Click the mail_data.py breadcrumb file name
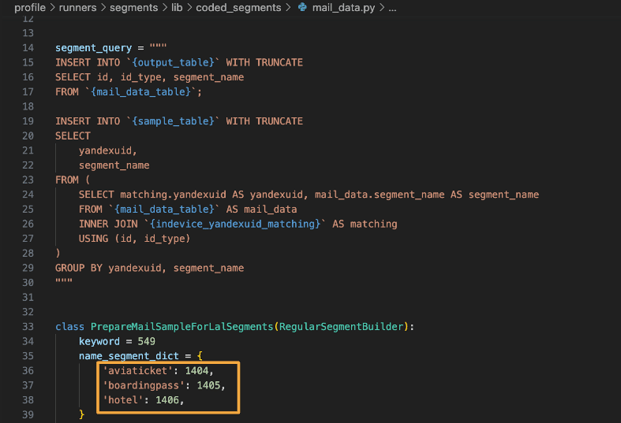The image size is (621, 423). [x=343, y=8]
